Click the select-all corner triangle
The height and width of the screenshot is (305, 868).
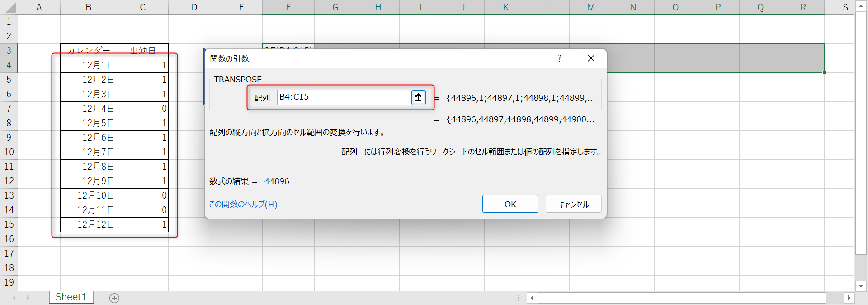coord(9,7)
